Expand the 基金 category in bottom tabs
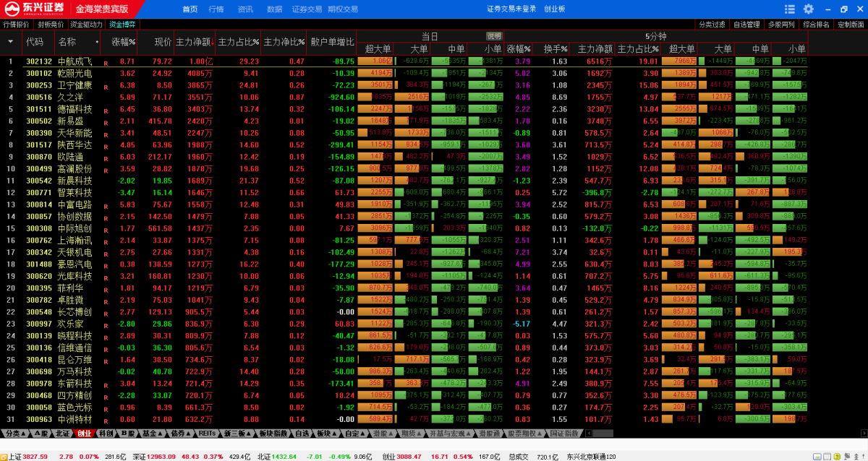This screenshot has height=461, width=868. coord(151,434)
